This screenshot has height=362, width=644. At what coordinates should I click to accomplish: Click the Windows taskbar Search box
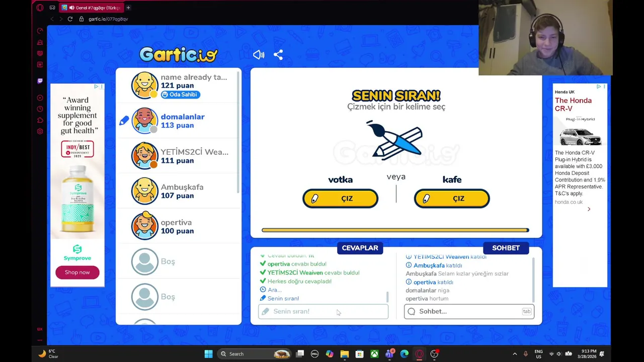coord(254,354)
